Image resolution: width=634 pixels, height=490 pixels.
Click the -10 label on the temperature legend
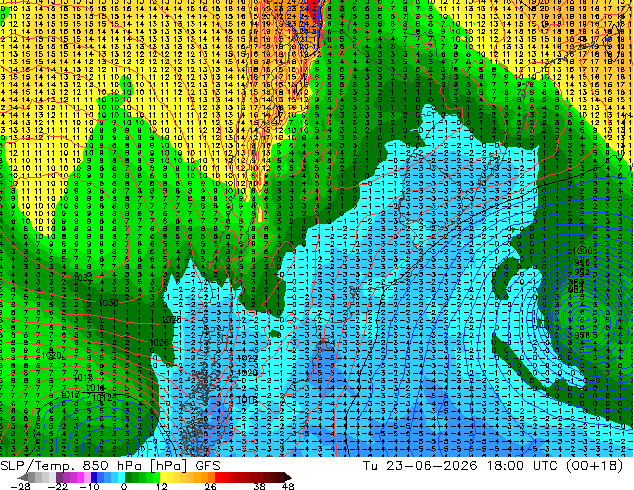coord(89,486)
